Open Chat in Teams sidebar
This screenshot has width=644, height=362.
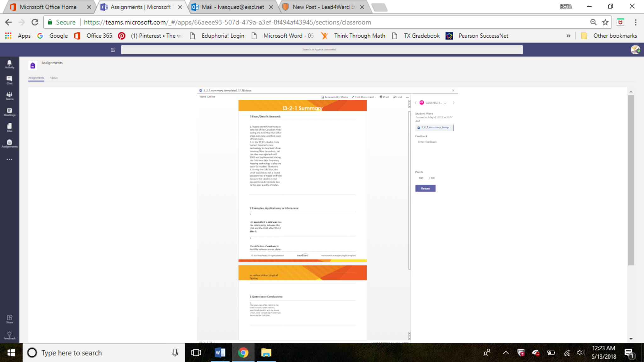pyautogui.click(x=9, y=80)
